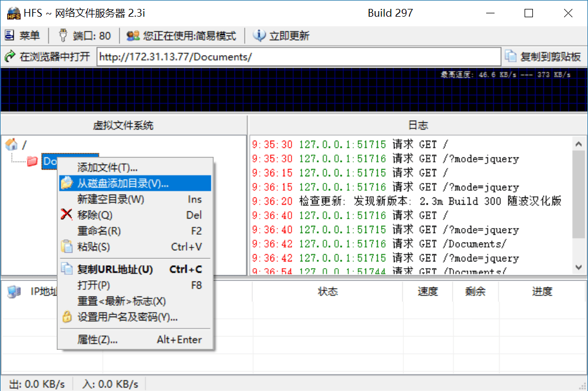Choose 从磁盘添加目录(V)... menu entry

click(122, 183)
